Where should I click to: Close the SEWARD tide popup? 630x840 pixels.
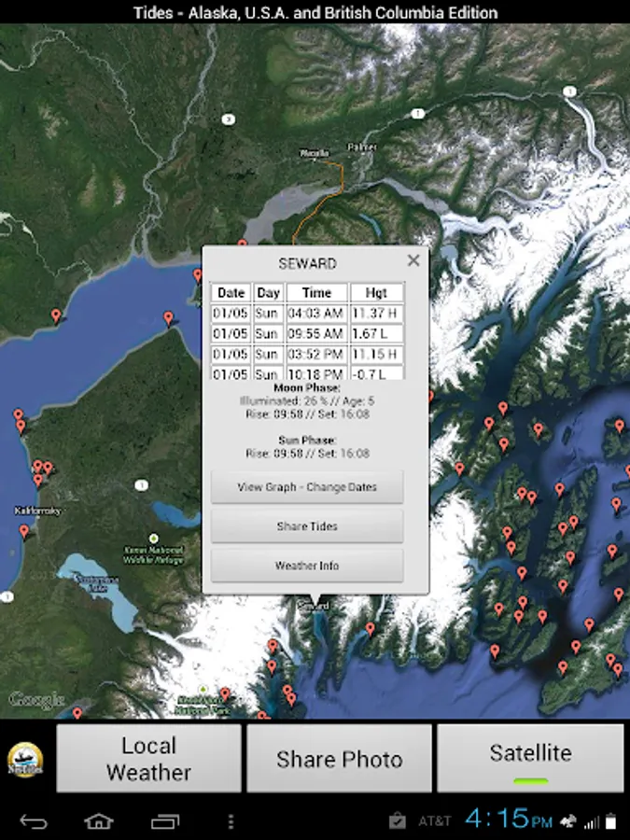click(x=413, y=261)
